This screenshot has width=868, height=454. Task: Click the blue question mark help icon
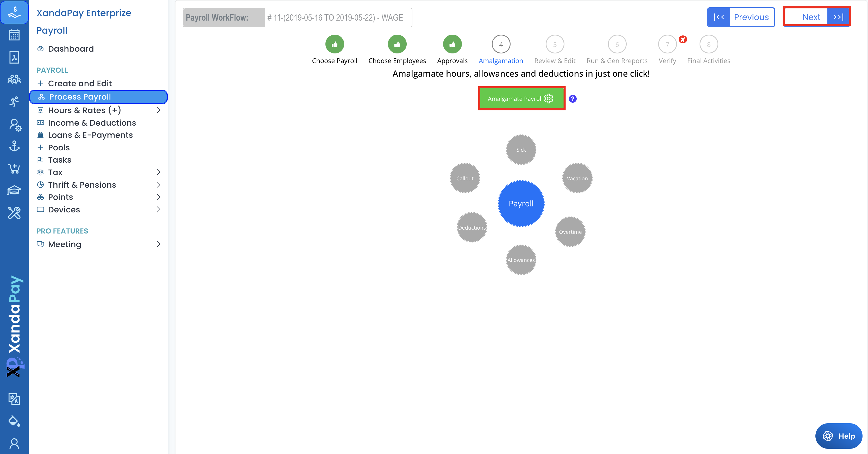[573, 99]
